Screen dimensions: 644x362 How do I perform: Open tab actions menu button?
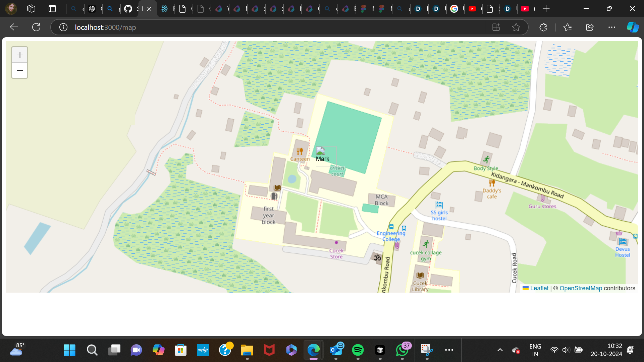click(52, 9)
